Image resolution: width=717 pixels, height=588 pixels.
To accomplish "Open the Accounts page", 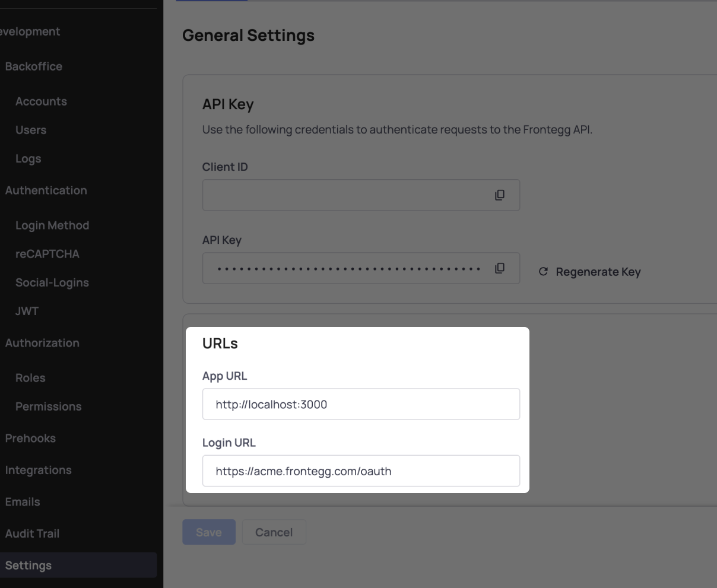I will coord(41,101).
